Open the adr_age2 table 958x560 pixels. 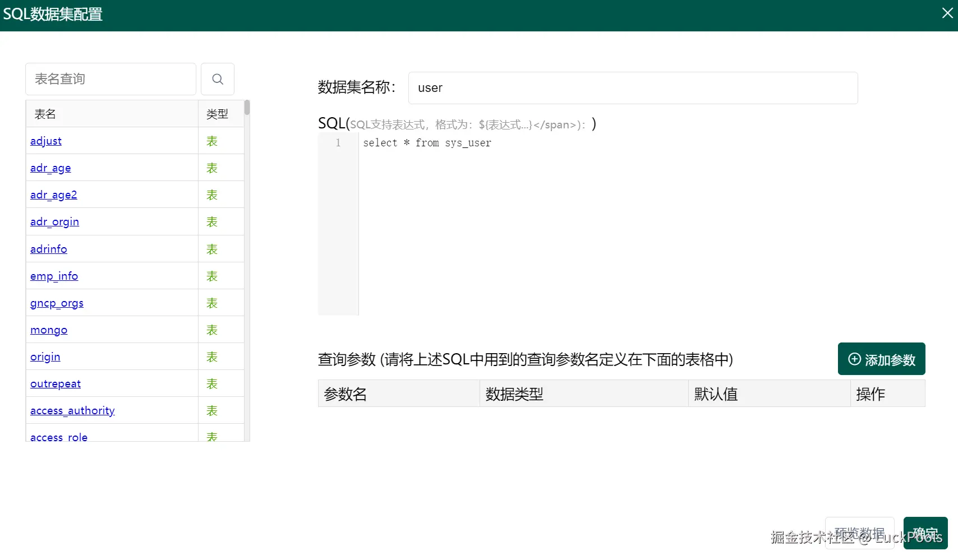point(53,195)
